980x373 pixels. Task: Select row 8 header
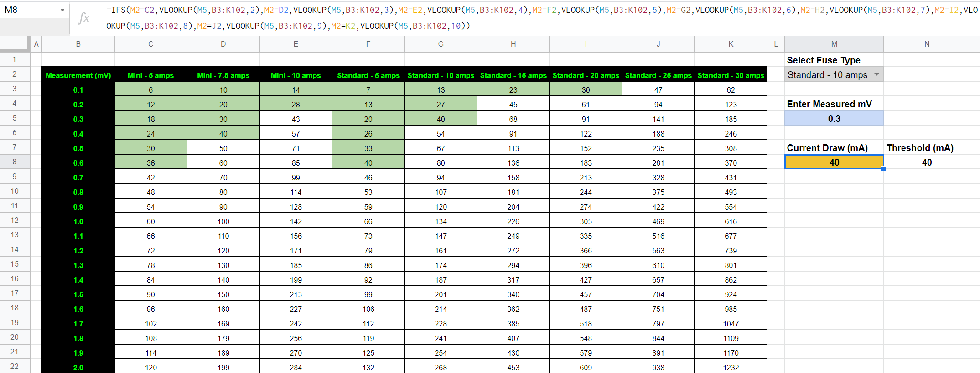click(x=15, y=162)
